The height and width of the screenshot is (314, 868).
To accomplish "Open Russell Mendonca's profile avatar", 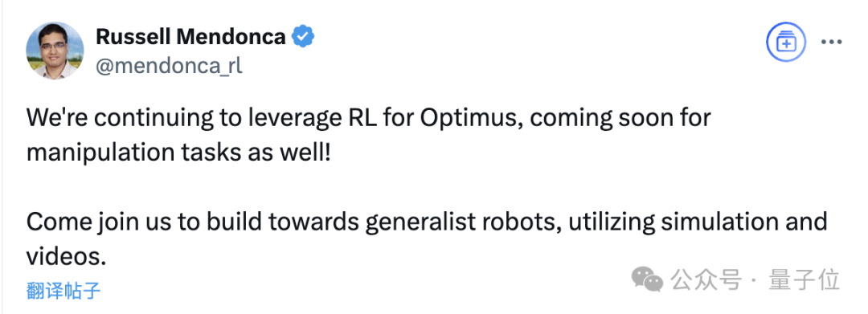I will (55, 51).
